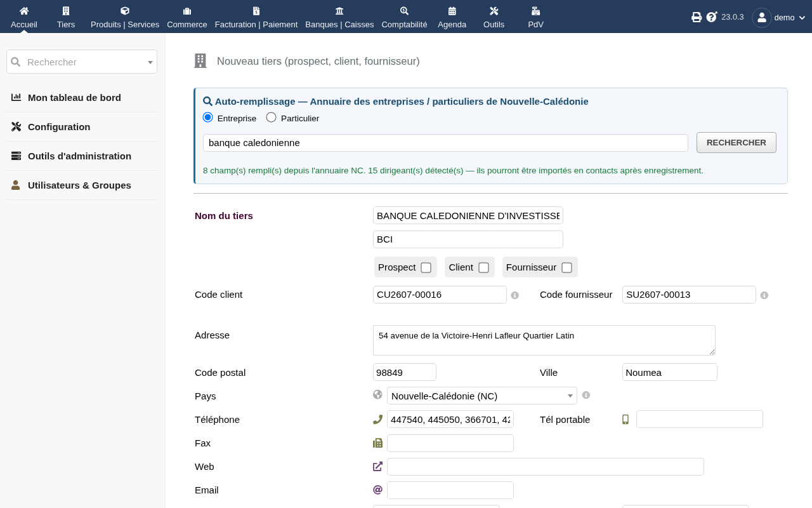Open the Agenda calendar module
The width and height of the screenshot is (812, 508).
(452, 17)
